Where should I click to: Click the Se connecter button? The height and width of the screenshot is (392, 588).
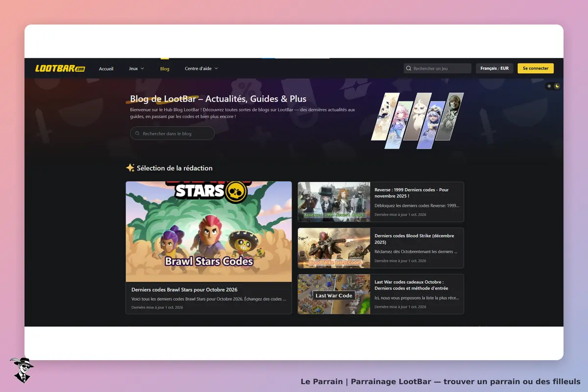click(x=536, y=69)
